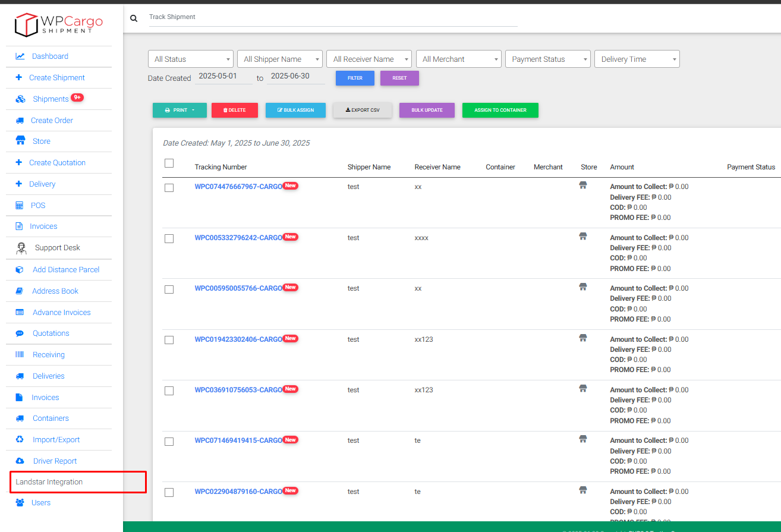Viewport: 781px width, 532px height.
Task: Open tracking link WPC005332796242-CARGO
Action: pos(238,238)
